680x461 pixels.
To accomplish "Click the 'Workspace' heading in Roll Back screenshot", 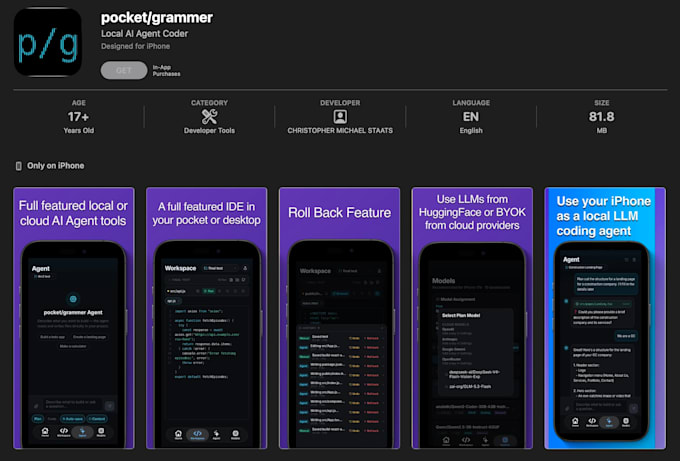I will 315,271.
